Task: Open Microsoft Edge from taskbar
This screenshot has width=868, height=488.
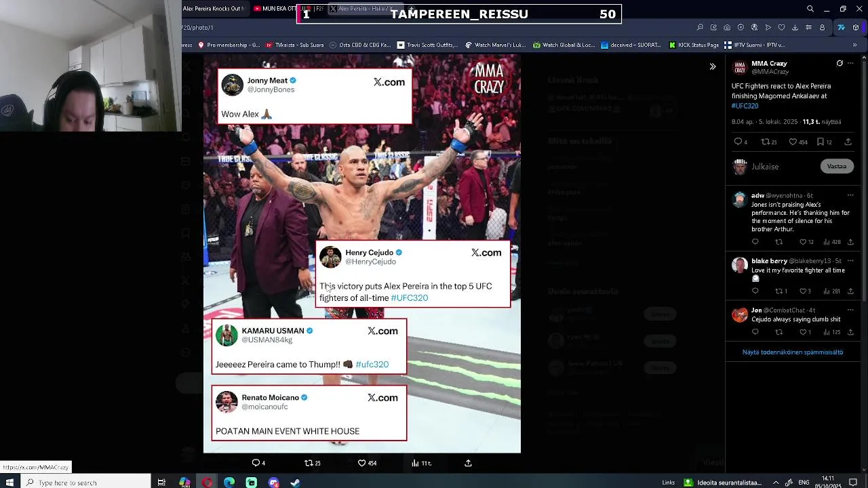Action: [229, 483]
